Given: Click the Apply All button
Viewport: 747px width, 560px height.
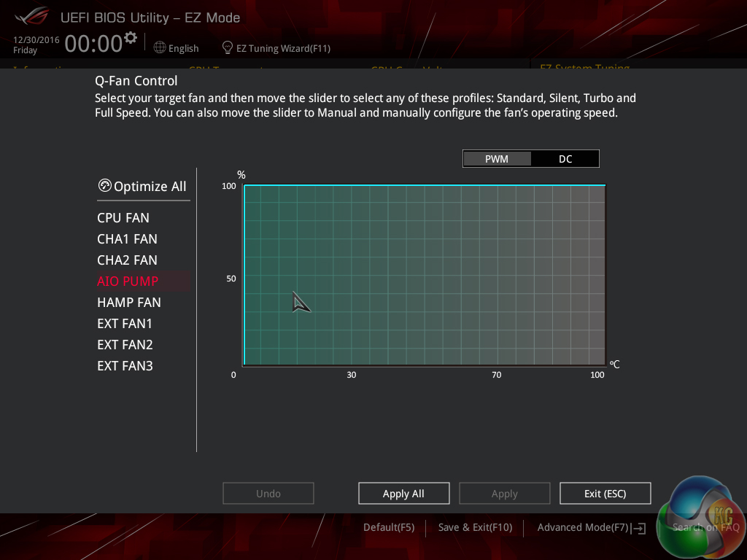Looking at the screenshot, I should (403, 494).
